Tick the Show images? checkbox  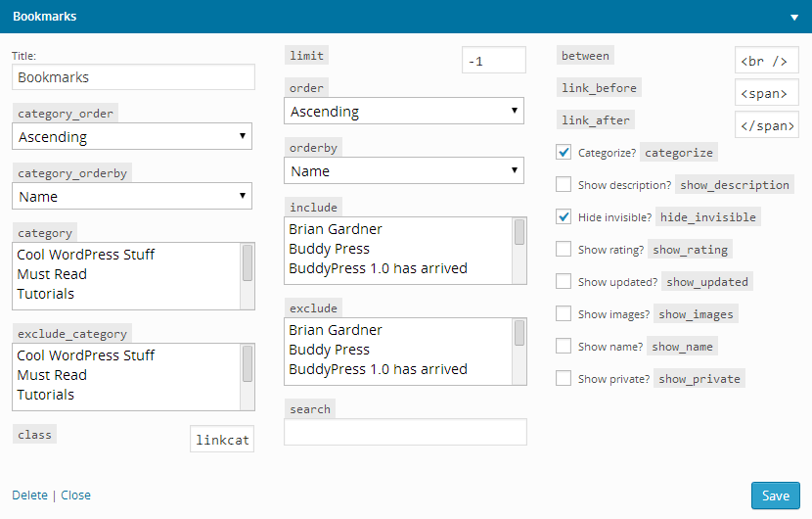pyautogui.click(x=564, y=313)
